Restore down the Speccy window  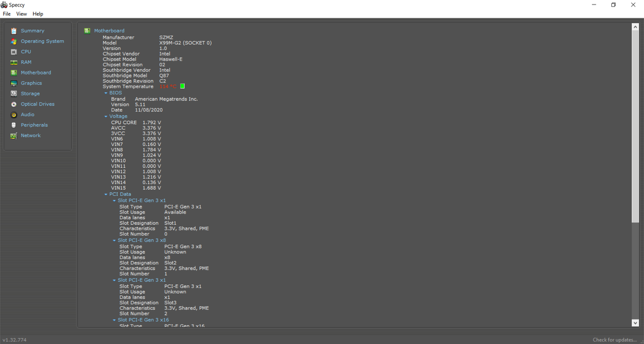613,5
